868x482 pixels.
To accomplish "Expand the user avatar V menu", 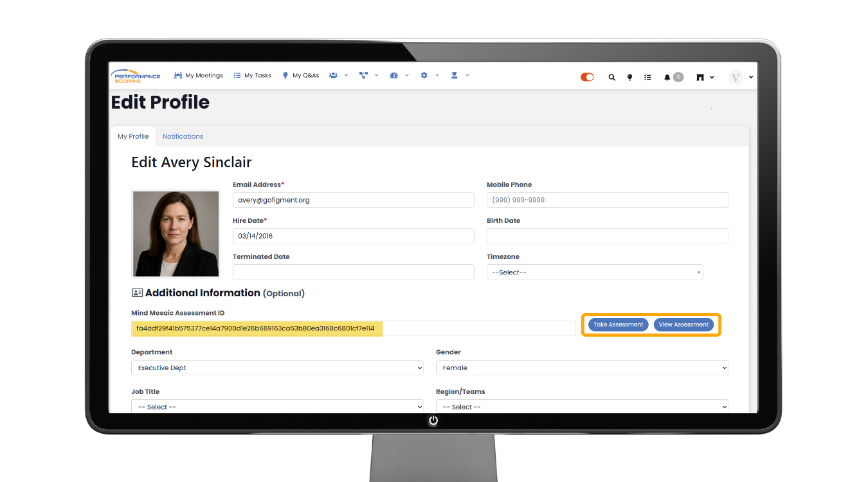I will tap(741, 77).
